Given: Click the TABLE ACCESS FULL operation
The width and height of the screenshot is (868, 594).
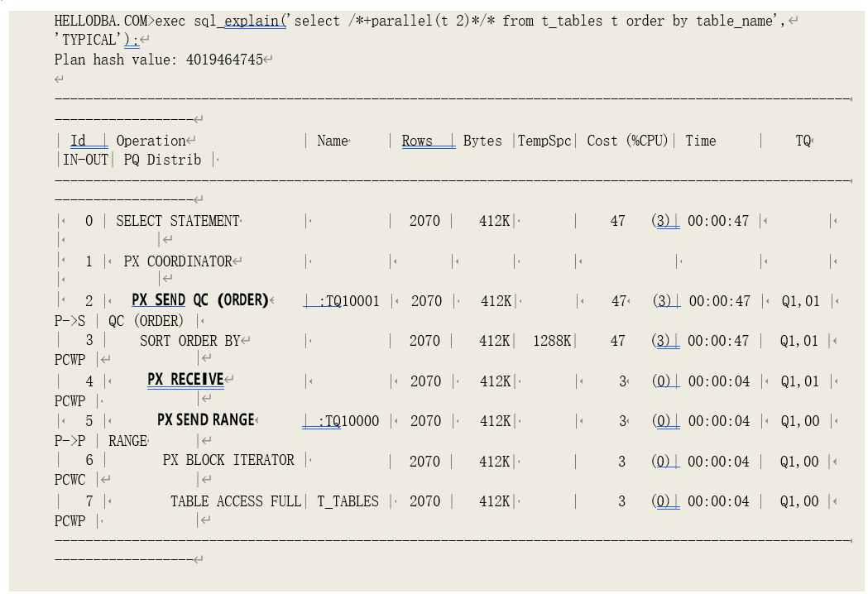Looking at the screenshot, I should (236, 501).
